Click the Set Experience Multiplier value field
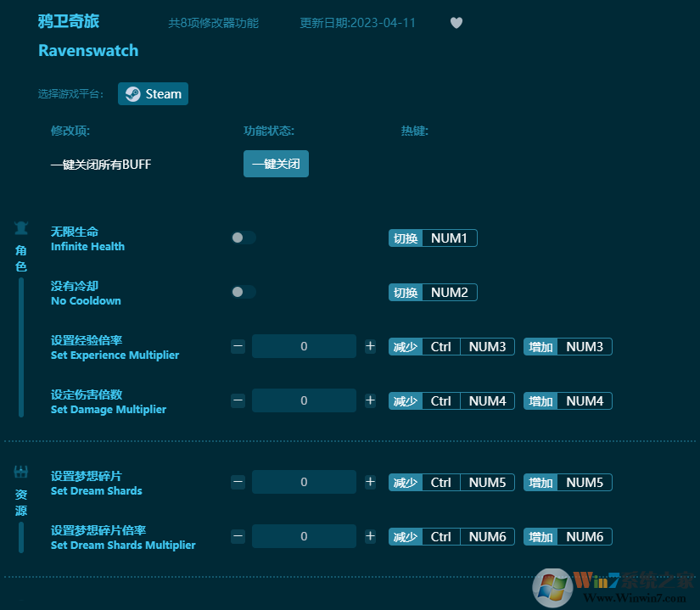This screenshot has width=700, height=610. point(304,346)
